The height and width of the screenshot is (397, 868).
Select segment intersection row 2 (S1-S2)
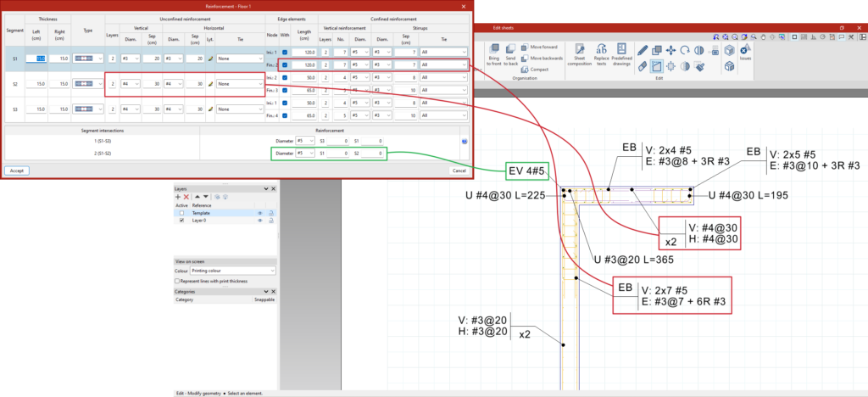pyautogui.click(x=103, y=154)
